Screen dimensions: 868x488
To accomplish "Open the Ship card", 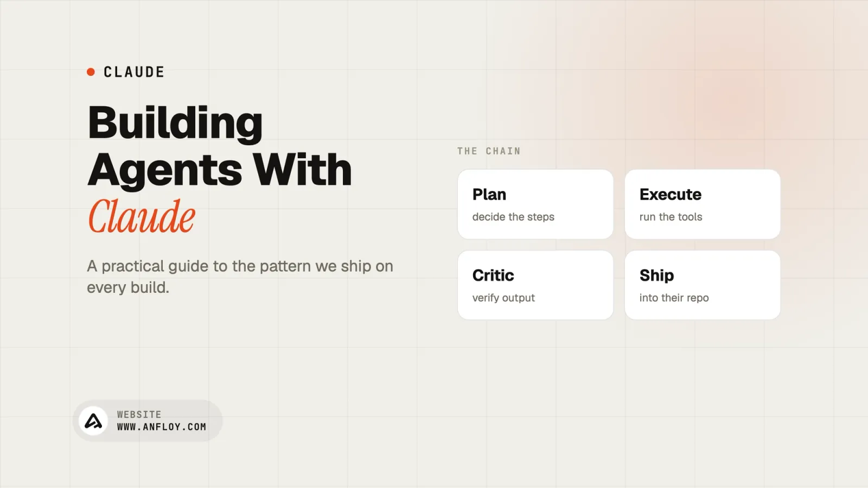I will (x=703, y=285).
